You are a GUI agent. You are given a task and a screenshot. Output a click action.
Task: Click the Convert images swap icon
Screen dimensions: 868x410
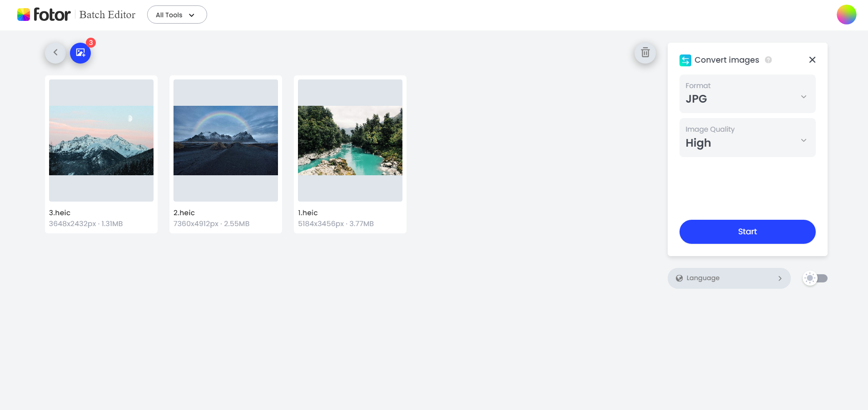tap(685, 60)
